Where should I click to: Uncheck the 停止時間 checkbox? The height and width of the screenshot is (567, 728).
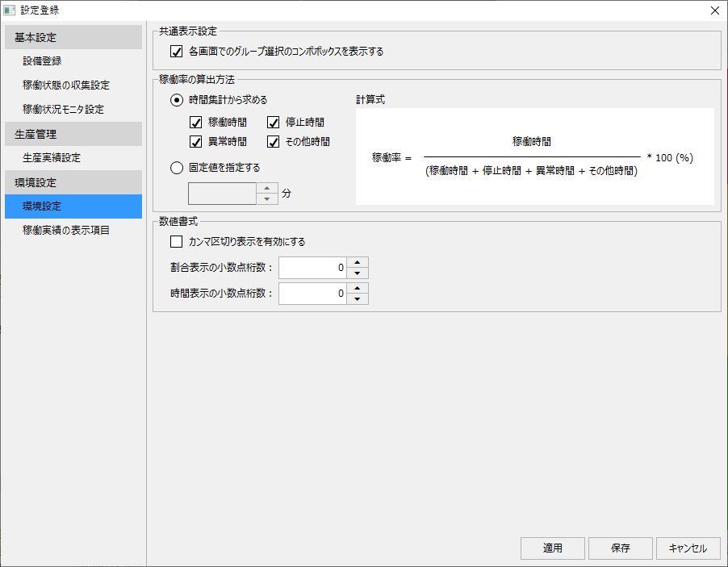point(272,123)
